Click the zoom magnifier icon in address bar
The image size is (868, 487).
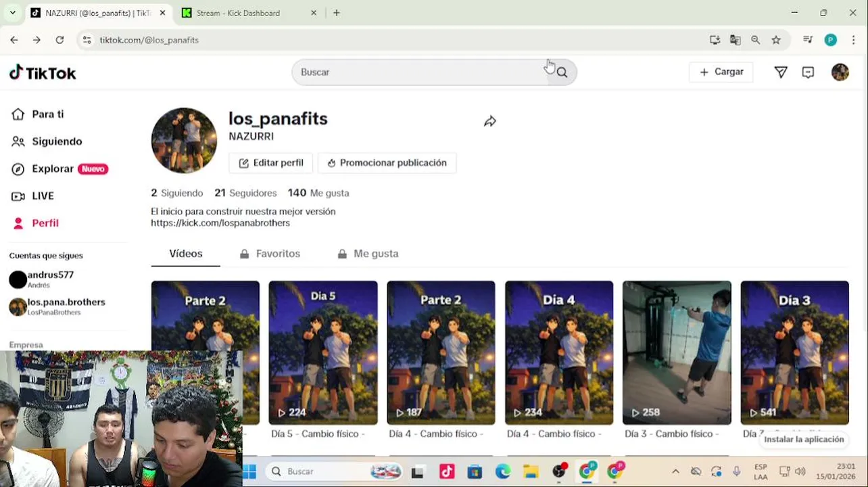pos(755,40)
